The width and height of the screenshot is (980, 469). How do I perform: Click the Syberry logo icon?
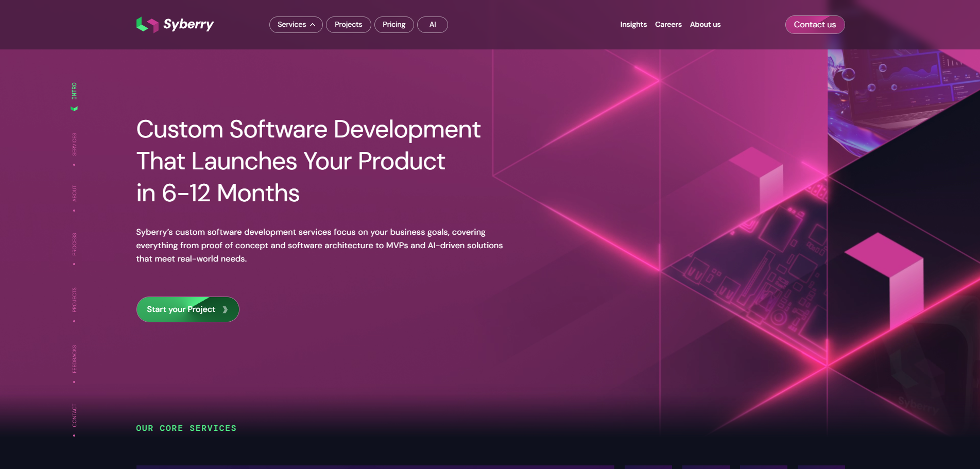point(147,25)
